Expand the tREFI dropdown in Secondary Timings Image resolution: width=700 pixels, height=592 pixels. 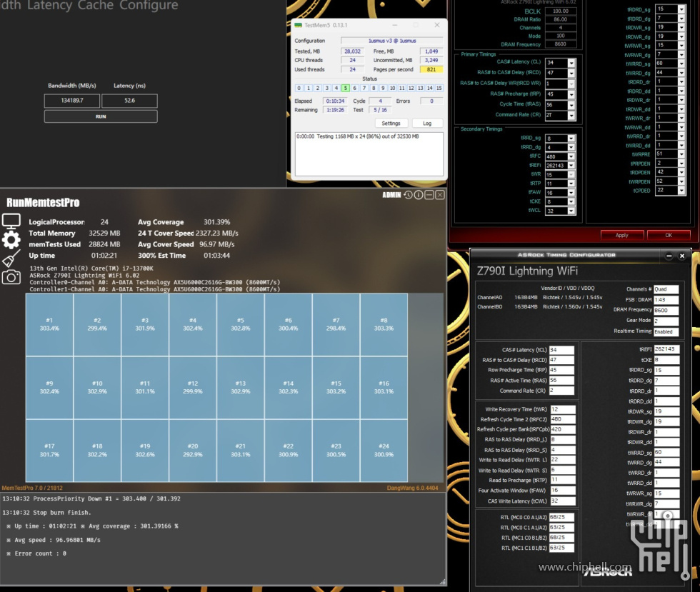571,166
